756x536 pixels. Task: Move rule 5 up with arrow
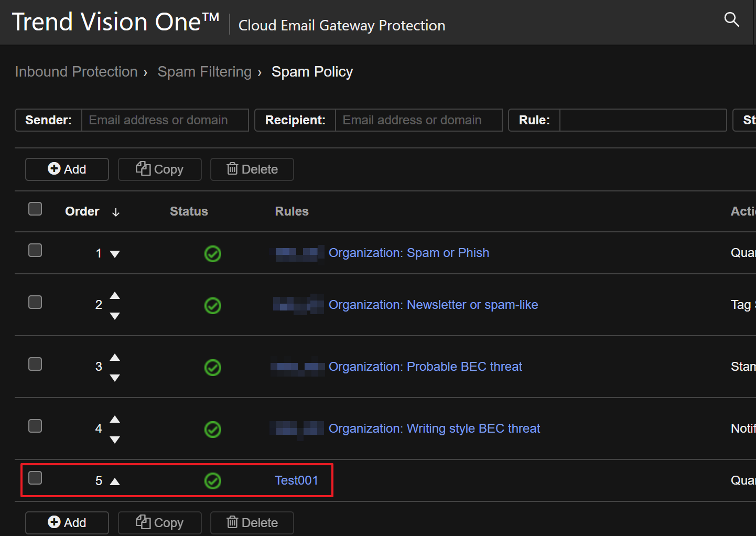115,481
